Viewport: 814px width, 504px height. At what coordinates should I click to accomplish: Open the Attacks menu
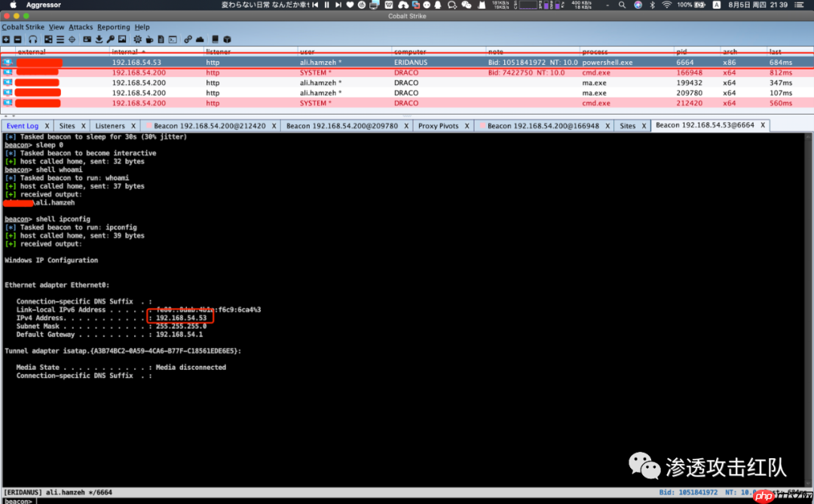81,27
